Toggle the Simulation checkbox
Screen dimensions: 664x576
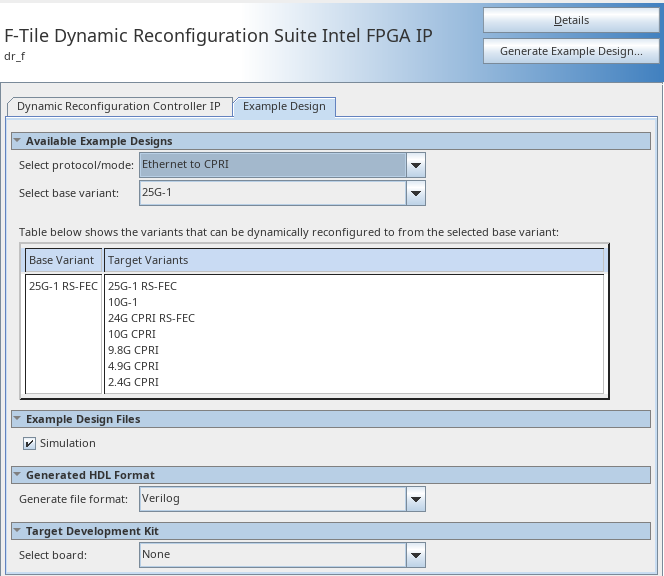30,443
